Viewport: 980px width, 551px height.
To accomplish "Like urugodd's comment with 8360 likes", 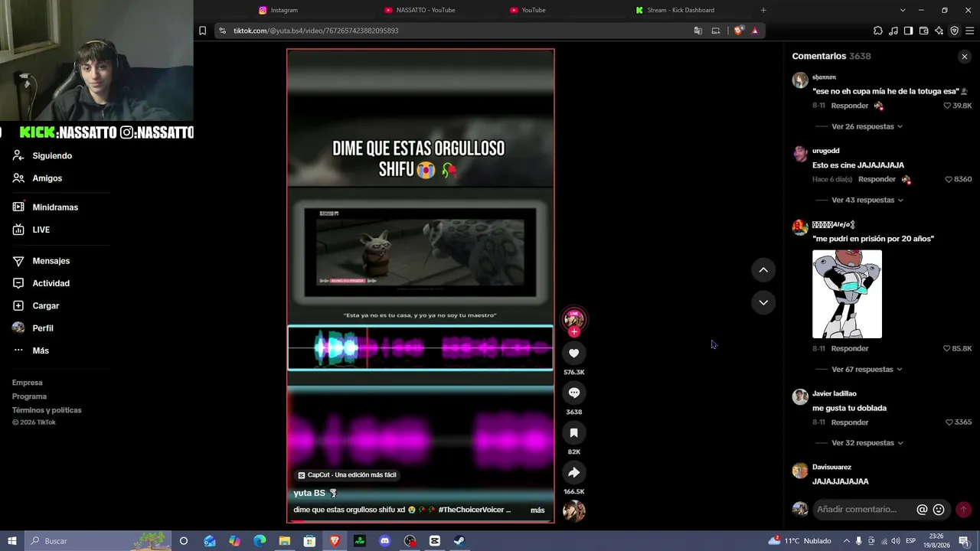I will coord(949,179).
